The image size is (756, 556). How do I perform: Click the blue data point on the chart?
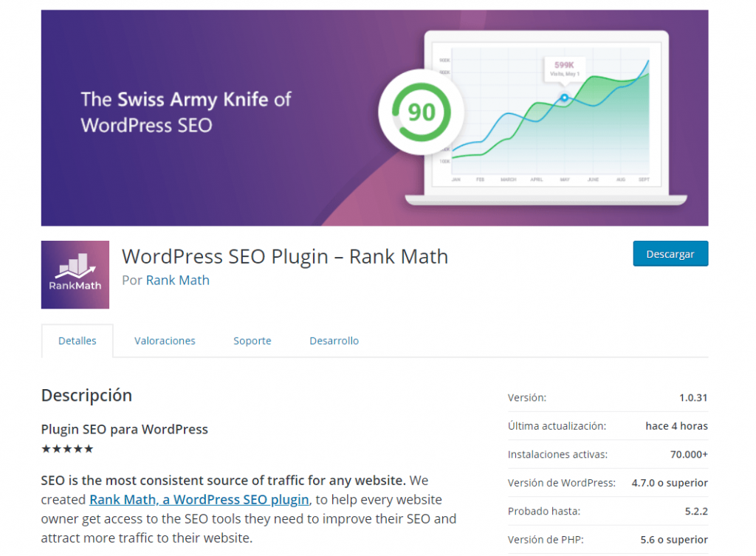(564, 98)
